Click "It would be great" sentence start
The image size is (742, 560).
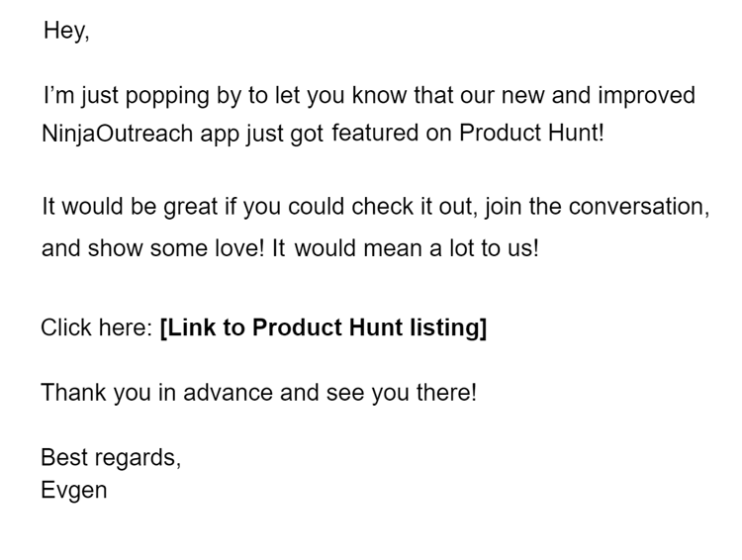[x=131, y=208]
